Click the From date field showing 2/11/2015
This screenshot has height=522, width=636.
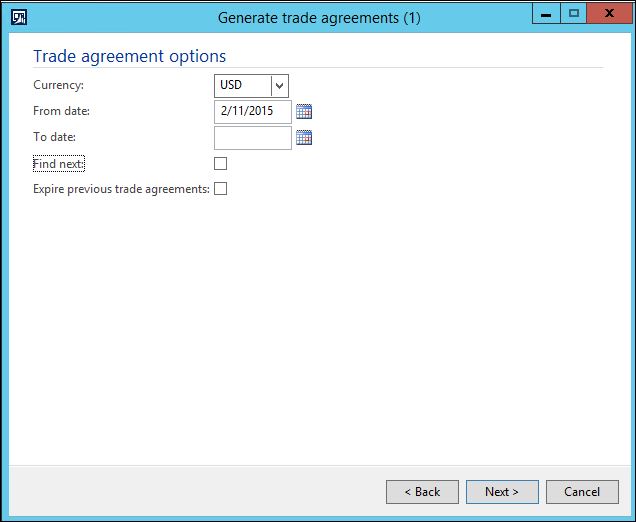tap(252, 112)
